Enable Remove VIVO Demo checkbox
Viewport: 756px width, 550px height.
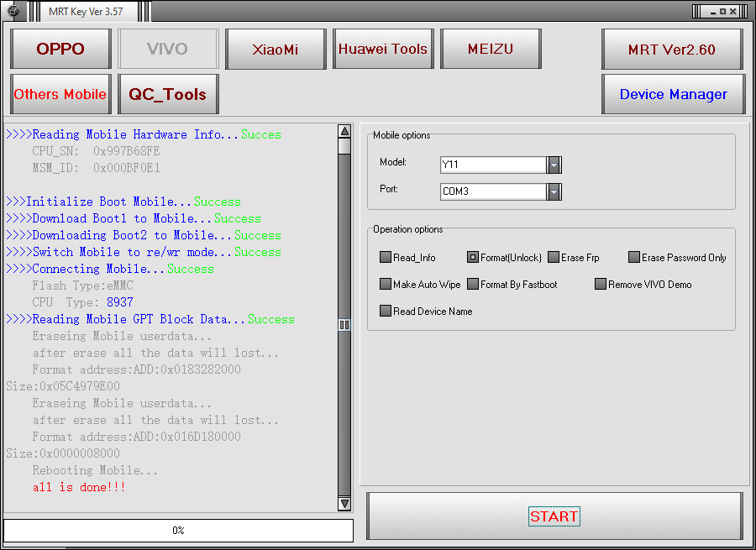pyautogui.click(x=601, y=284)
